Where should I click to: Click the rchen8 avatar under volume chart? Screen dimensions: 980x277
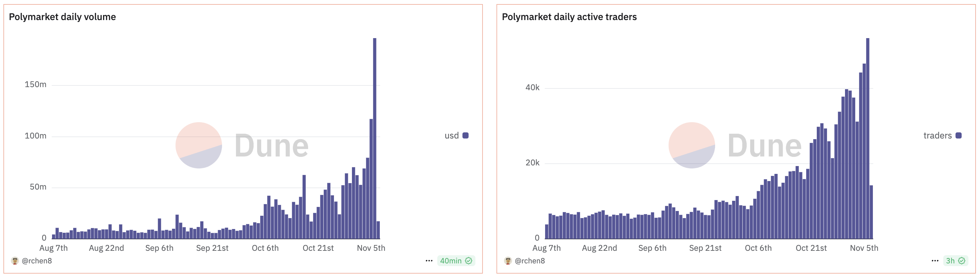point(15,261)
